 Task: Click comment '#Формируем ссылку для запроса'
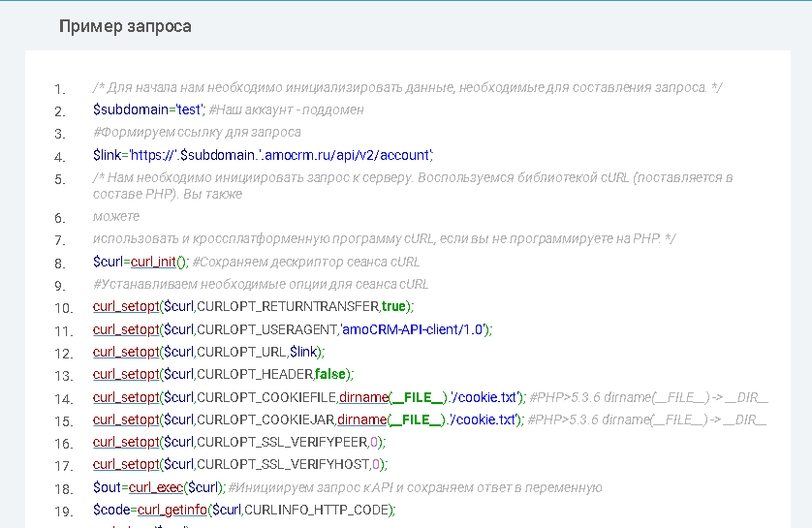coord(197,133)
